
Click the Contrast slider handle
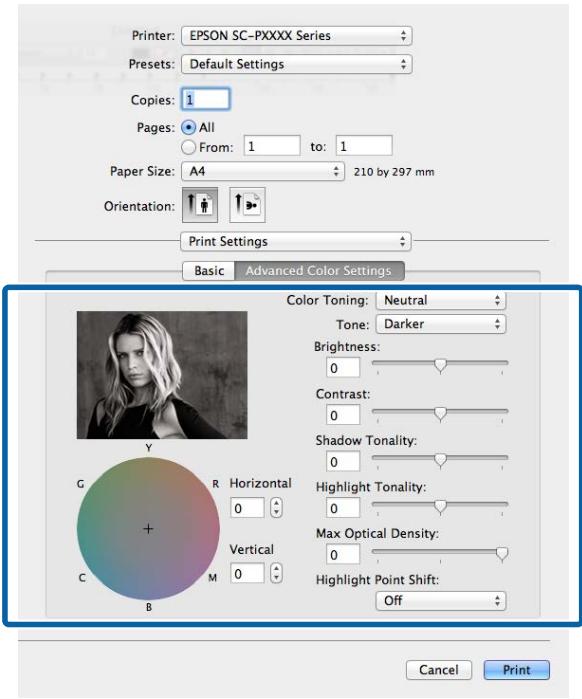pyautogui.click(x=440, y=414)
